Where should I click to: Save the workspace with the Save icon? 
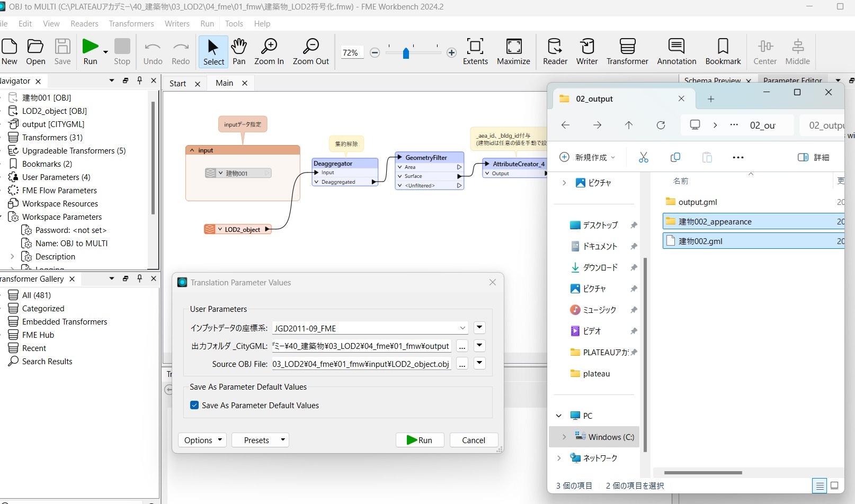63,52
